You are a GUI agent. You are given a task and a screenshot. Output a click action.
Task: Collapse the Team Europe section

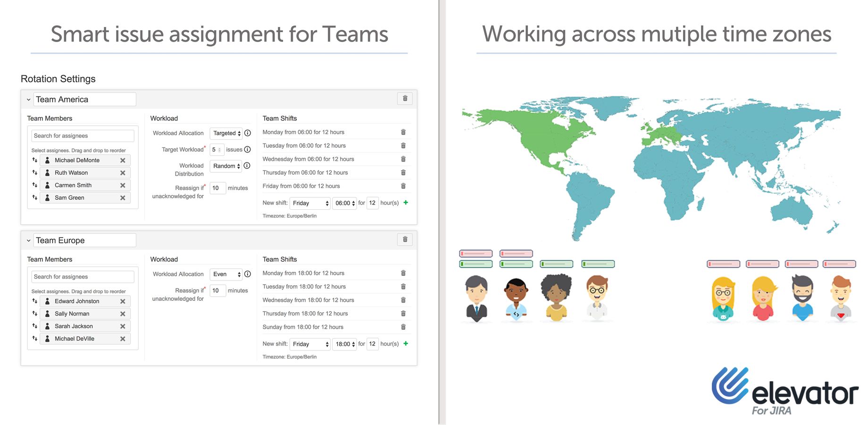pos(28,240)
